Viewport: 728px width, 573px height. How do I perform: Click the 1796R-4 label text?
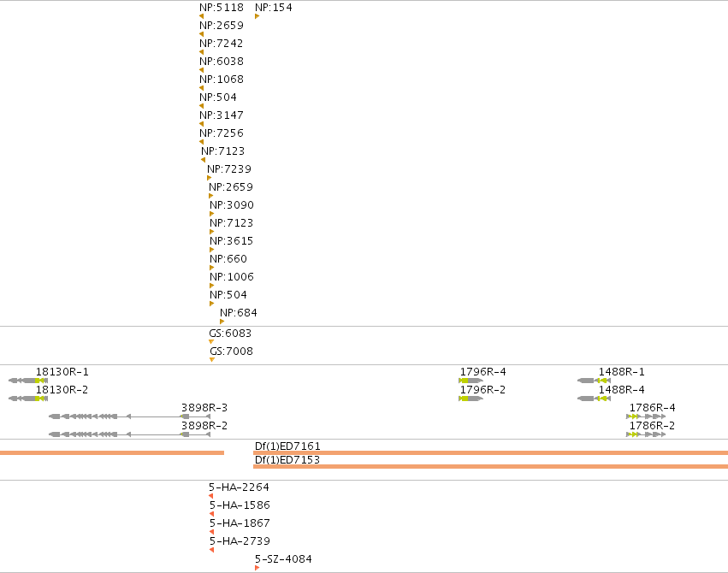click(482, 372)
